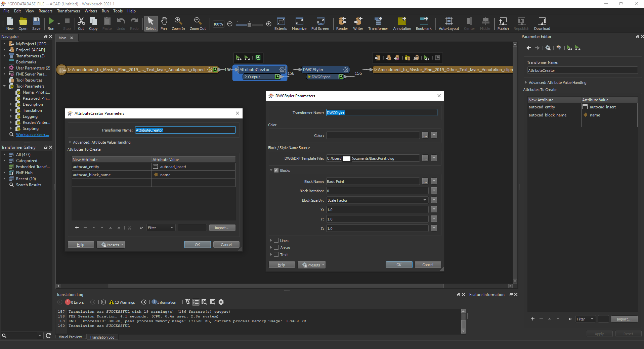Image resolution: width=644 pixels, height=349 pixels.
Task: Click Import button in AttributeCreator dialog
Action: click(x=222, y=228)
